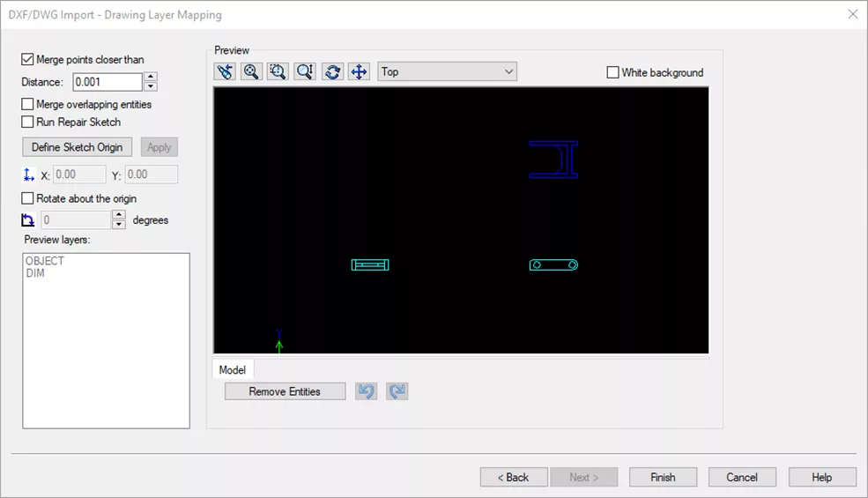Click the rotation degrees input field
Screen dimensions: 868x498
click(x=77, y=220)
